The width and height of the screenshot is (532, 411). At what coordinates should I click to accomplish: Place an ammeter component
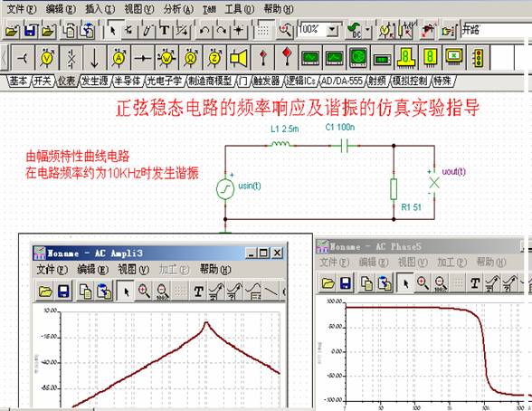point(119,58)
